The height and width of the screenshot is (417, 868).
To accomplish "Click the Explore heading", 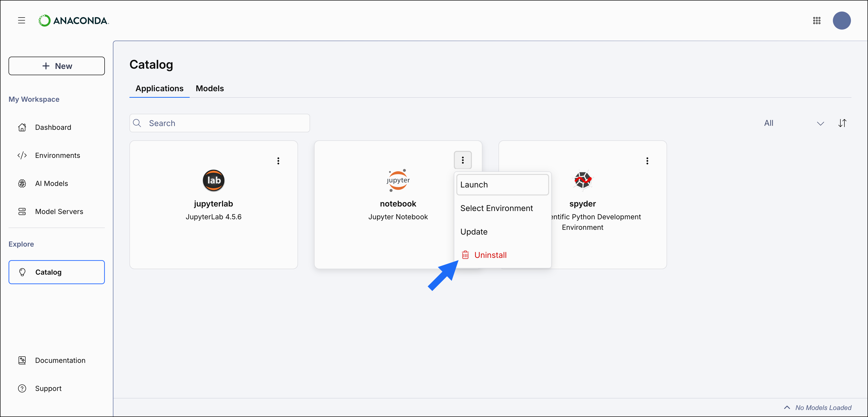I will [x=21, y=244].
